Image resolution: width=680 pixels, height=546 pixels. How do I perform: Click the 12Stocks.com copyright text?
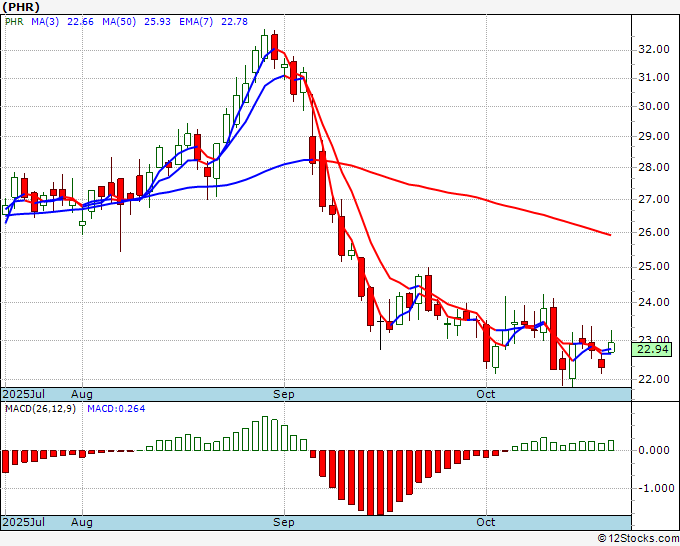coord(638,539)
